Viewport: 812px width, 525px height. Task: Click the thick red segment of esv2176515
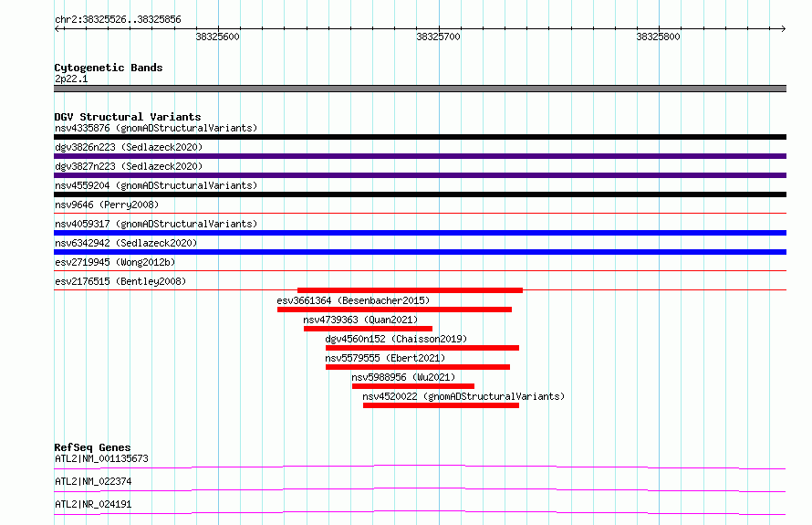(411, 290)
